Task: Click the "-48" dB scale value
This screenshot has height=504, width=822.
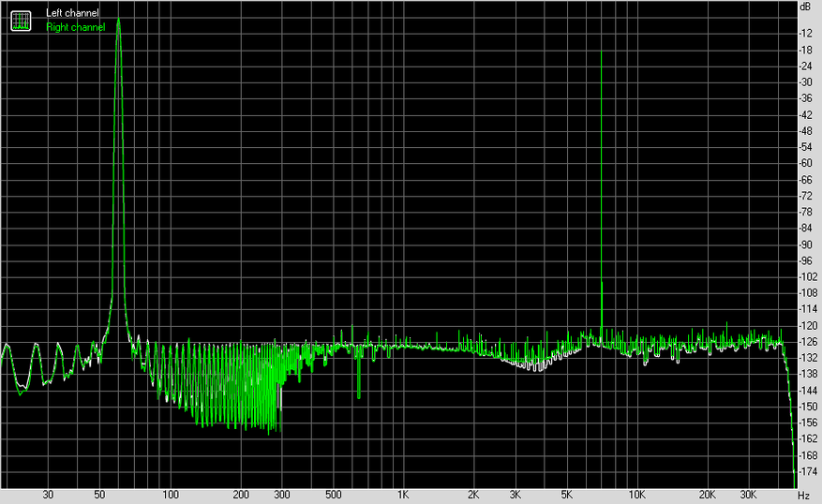Action: [805, 131]
